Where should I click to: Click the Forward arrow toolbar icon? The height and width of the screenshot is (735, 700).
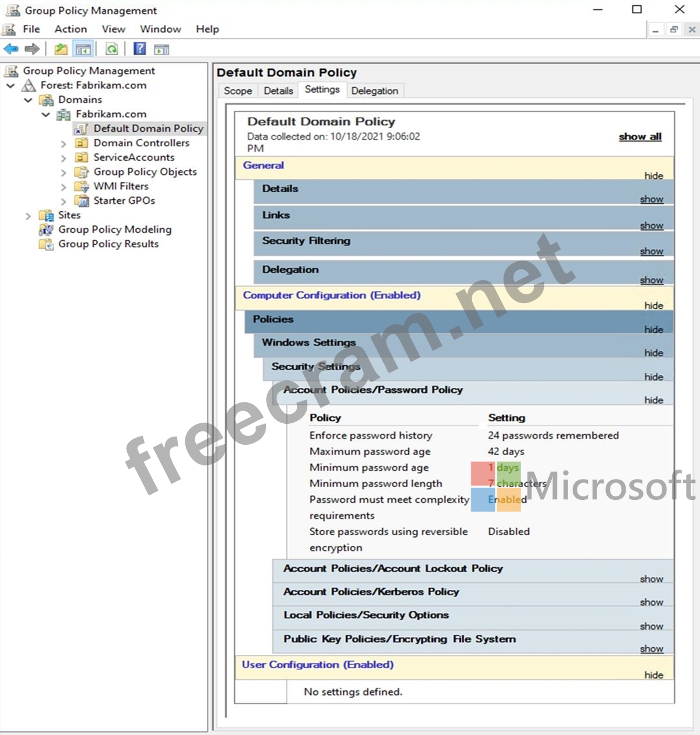(x=32, y=49)
